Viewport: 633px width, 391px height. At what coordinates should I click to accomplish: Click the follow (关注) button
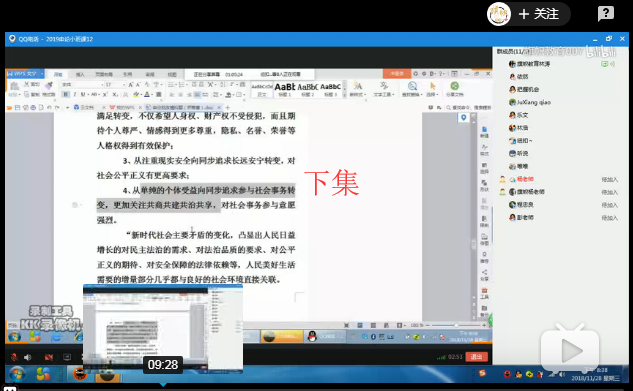(x=539, y=14)
